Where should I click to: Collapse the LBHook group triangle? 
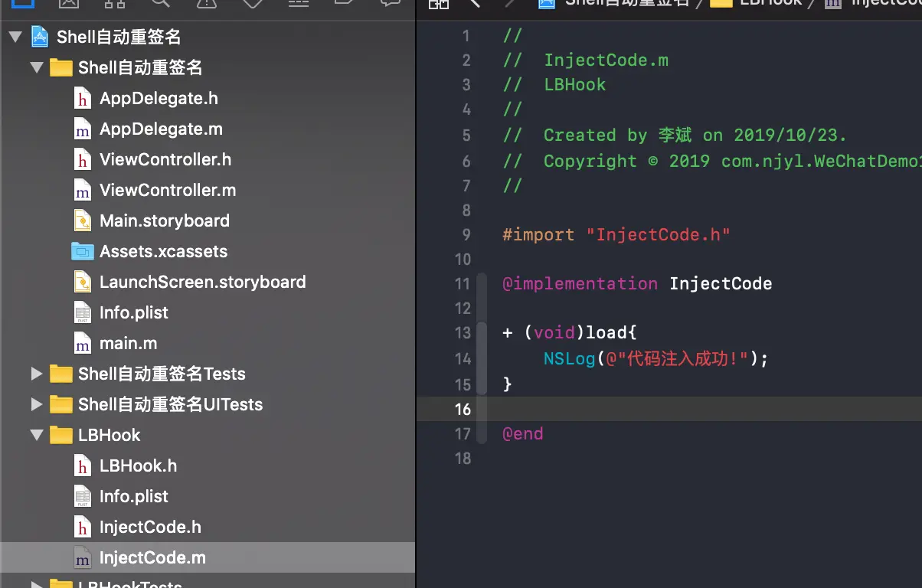36,435
